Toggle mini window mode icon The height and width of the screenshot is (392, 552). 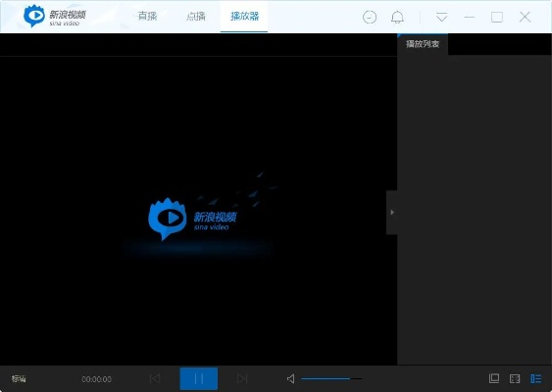click(x=494, y=378)
